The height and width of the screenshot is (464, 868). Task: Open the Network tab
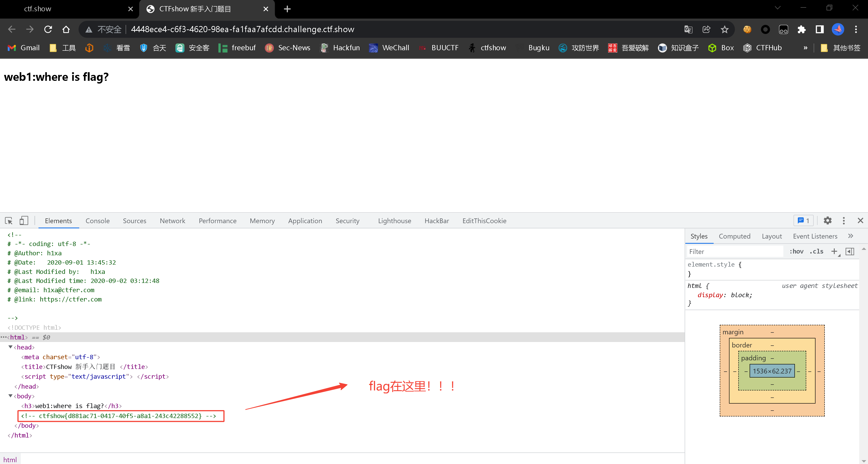pos(172,221)
